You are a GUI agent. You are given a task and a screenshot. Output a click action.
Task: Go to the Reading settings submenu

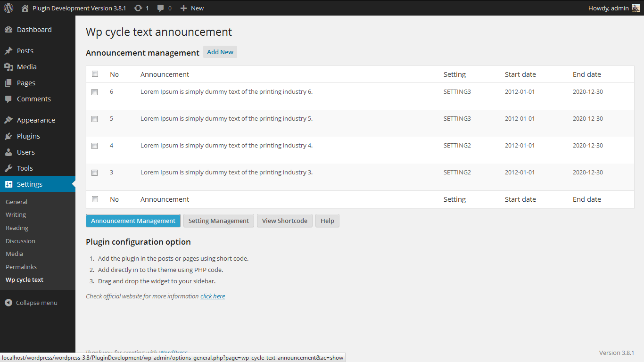pos(17,228)
